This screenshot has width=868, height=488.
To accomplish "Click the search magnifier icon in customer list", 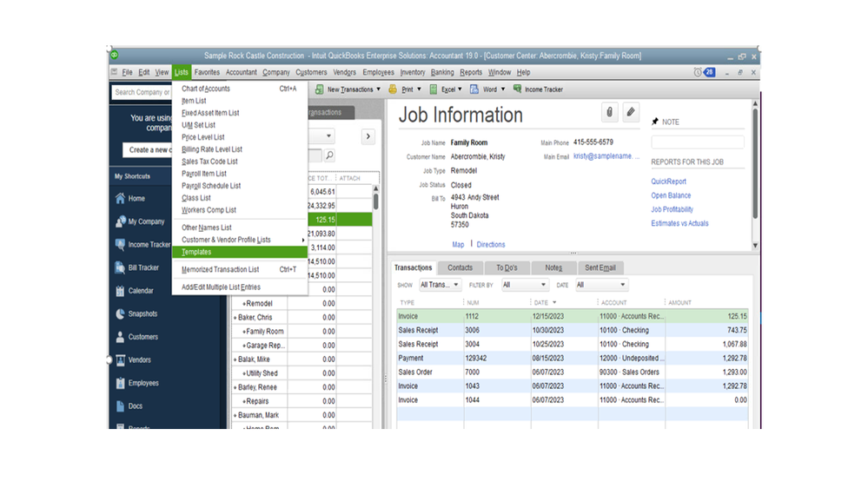I will click(329, 155).
